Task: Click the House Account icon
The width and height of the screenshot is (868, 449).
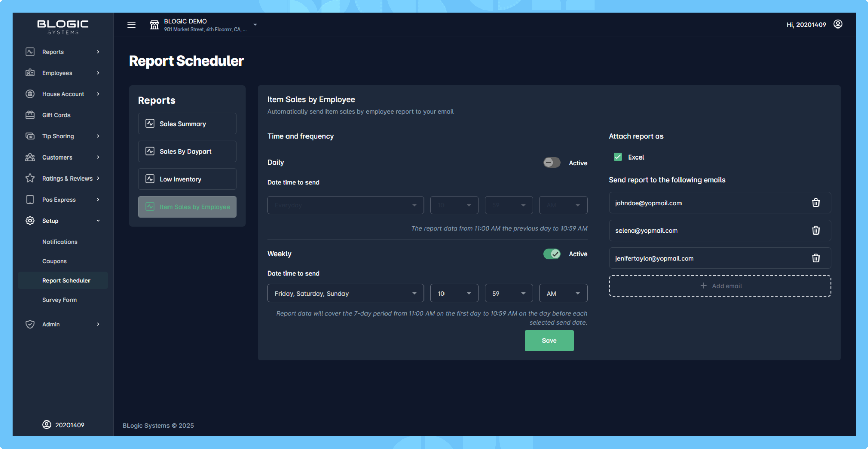Action: point(30,94)
